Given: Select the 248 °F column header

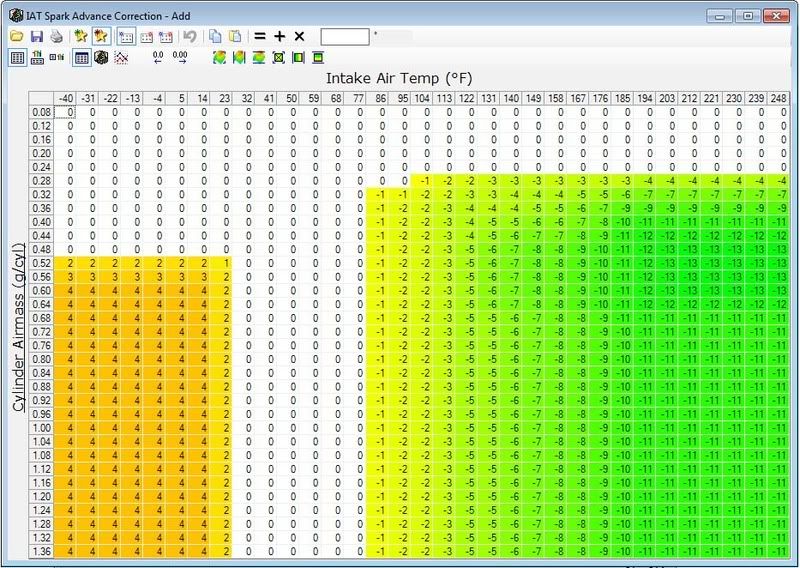Looking at the screenshot, I should (x=781, y=99).
